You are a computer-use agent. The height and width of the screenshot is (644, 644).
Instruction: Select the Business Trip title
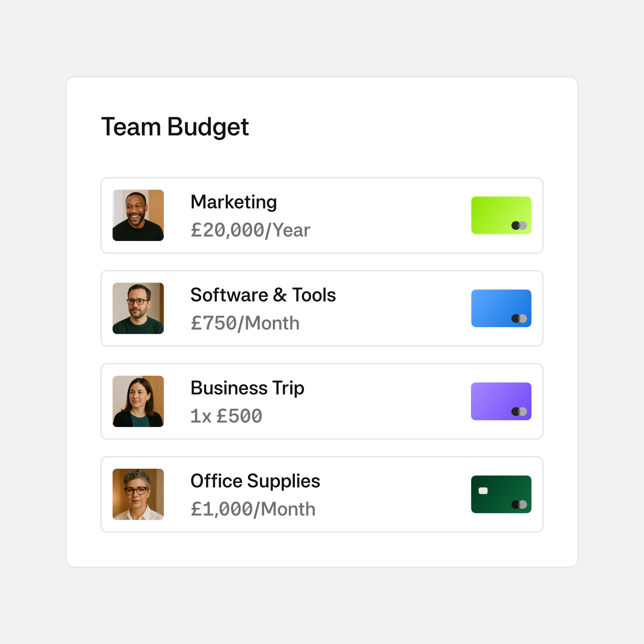click(248, 388)
